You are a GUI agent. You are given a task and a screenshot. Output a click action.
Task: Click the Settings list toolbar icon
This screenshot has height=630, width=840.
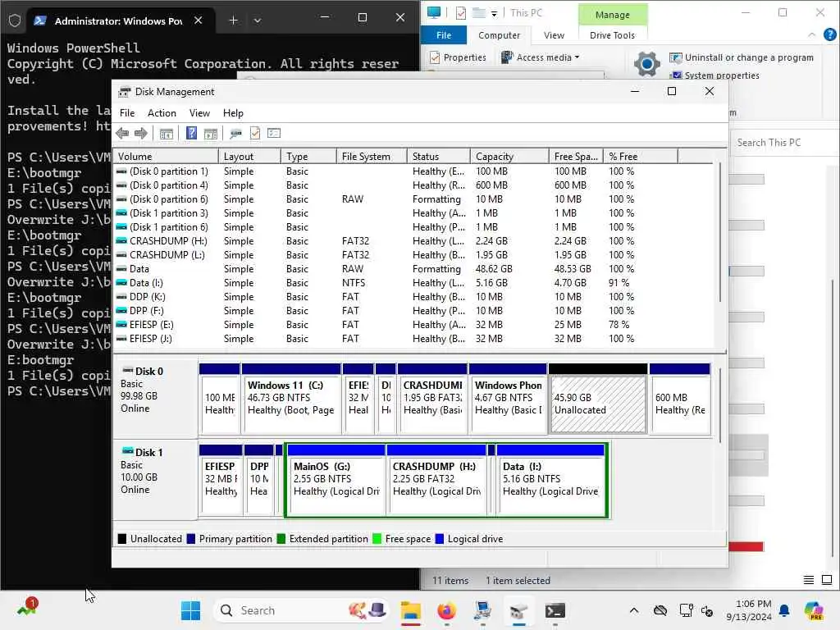click(x=274, y=134)
